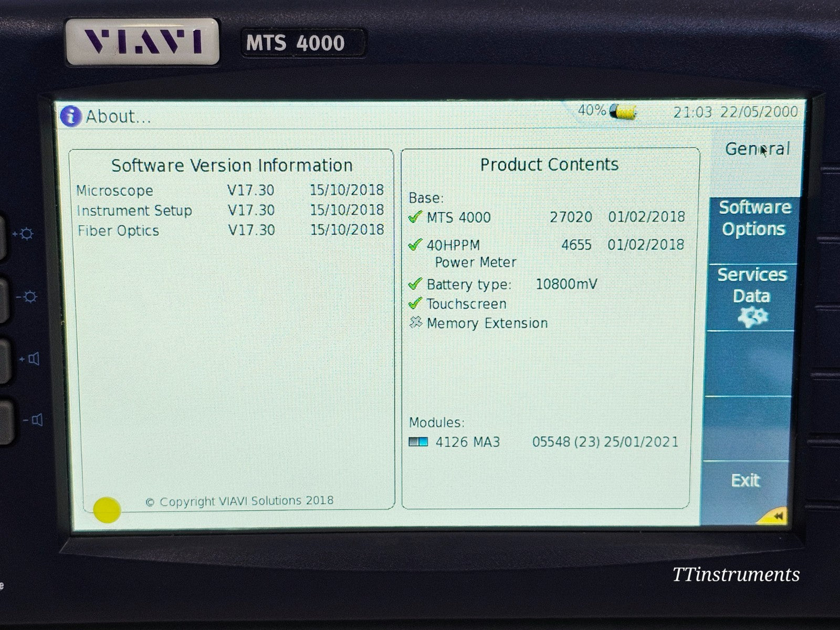840x630 pixels.
Task: Click Fiber Optics version V17.30
Action: pos(251,230)
